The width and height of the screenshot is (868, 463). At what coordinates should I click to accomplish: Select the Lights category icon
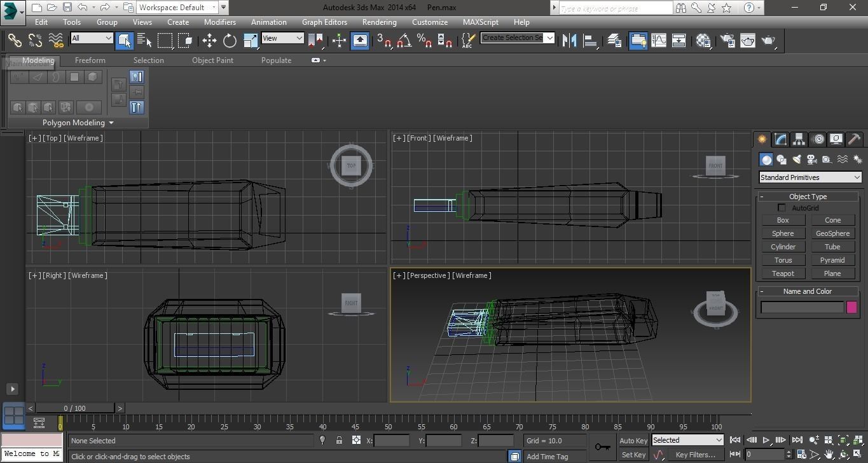tap(797, 160)
